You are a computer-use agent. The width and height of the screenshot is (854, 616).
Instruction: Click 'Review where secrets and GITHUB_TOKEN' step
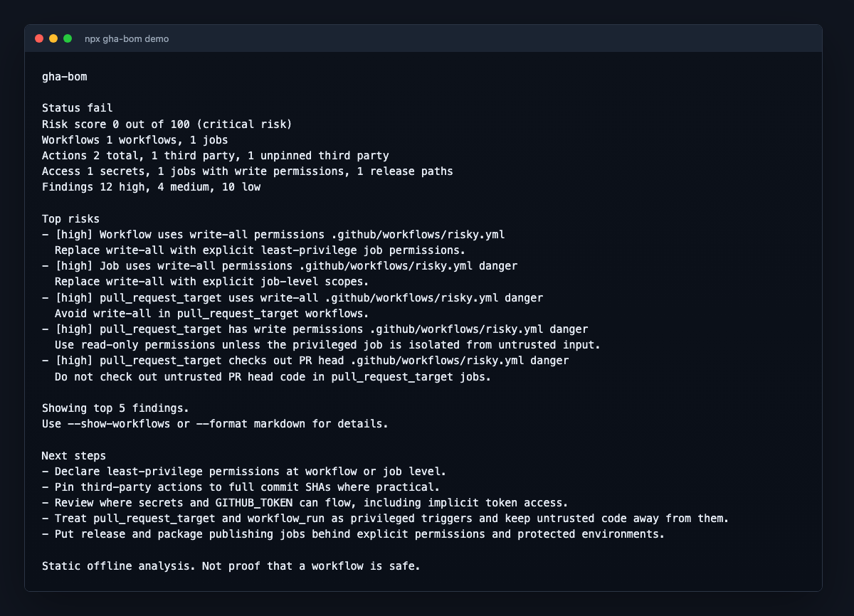click(x=305, y=502)
